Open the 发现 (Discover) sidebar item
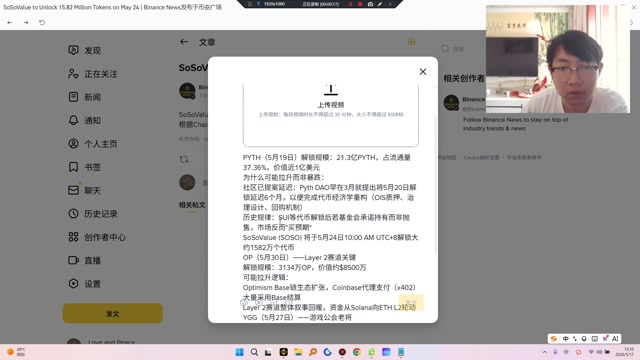Viewport: 640px width, 360px height. [84, 50]
